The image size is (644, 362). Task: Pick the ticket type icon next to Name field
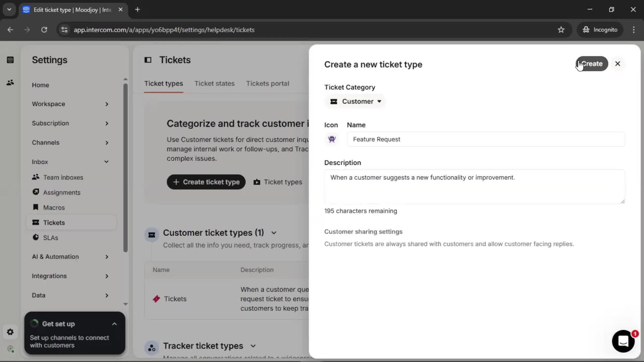coord(332,139)
